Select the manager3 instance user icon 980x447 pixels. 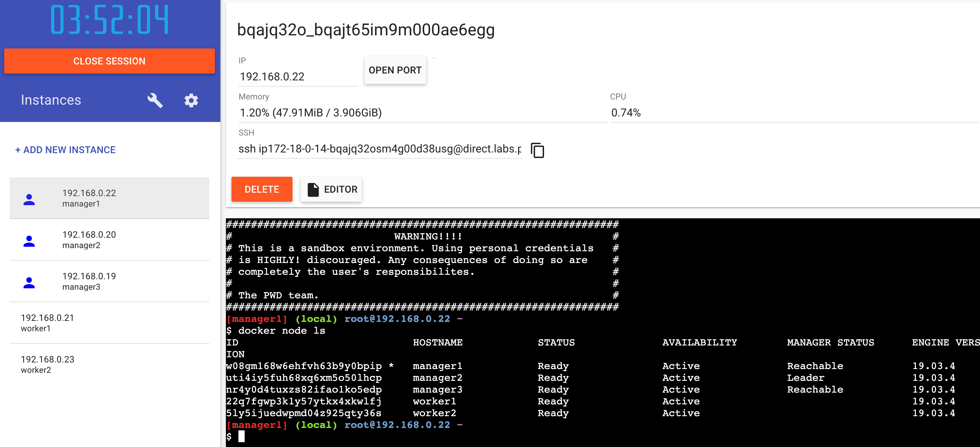29,281
